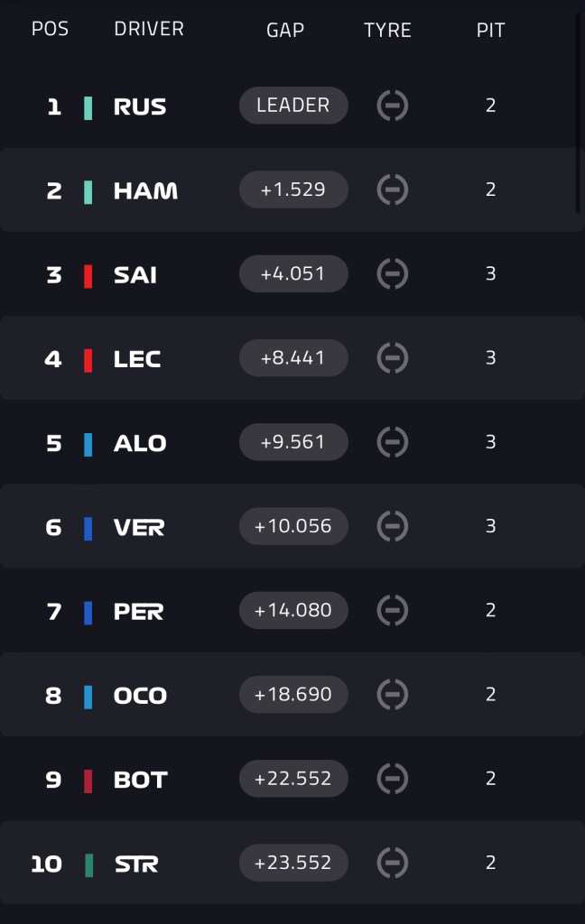
Task: Select SAI's tyre compound icon
Action: 392,274
